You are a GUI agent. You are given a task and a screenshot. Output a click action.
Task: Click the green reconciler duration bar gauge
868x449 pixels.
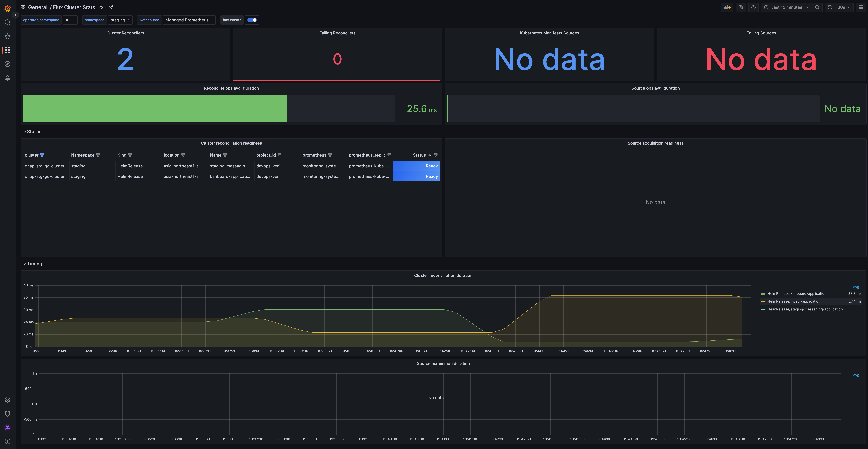[x=155, y=109]
